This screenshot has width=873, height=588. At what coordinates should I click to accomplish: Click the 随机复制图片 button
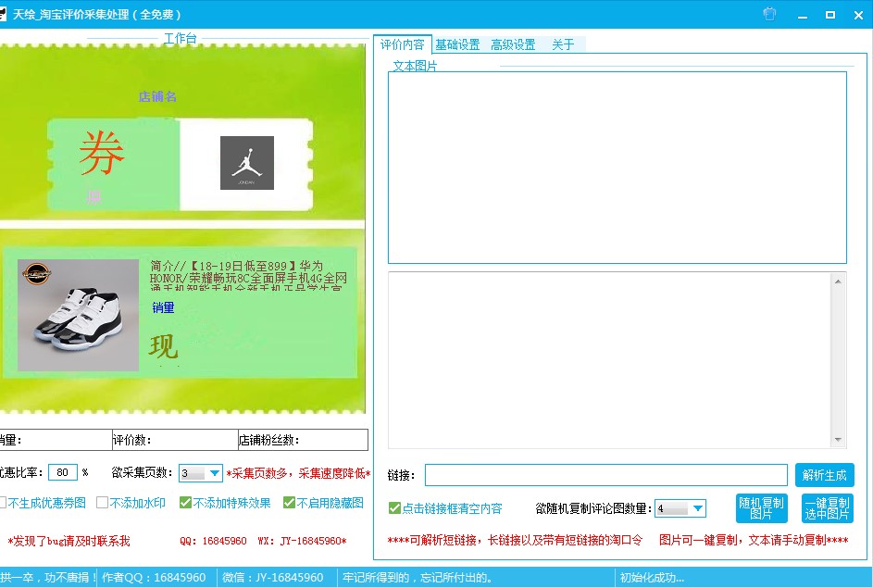pyautogui.click(x=761, y=507)
